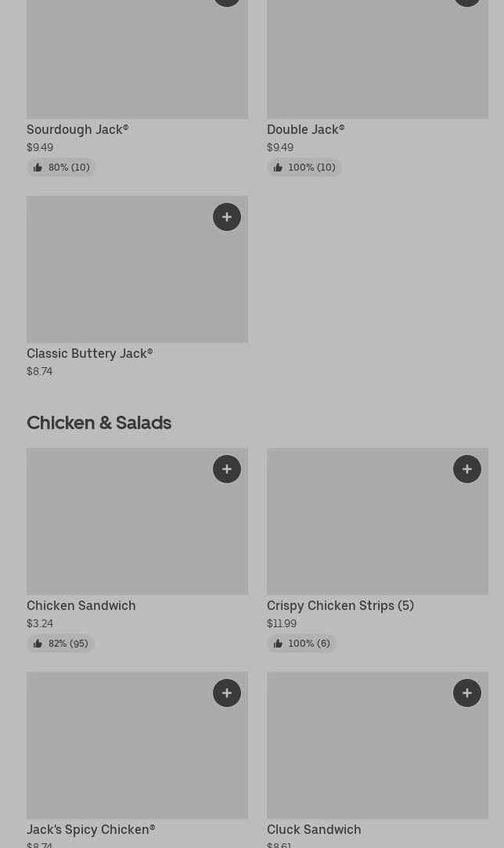
Task: Open Chicken Sandwich item title
Action: point(81,605)
